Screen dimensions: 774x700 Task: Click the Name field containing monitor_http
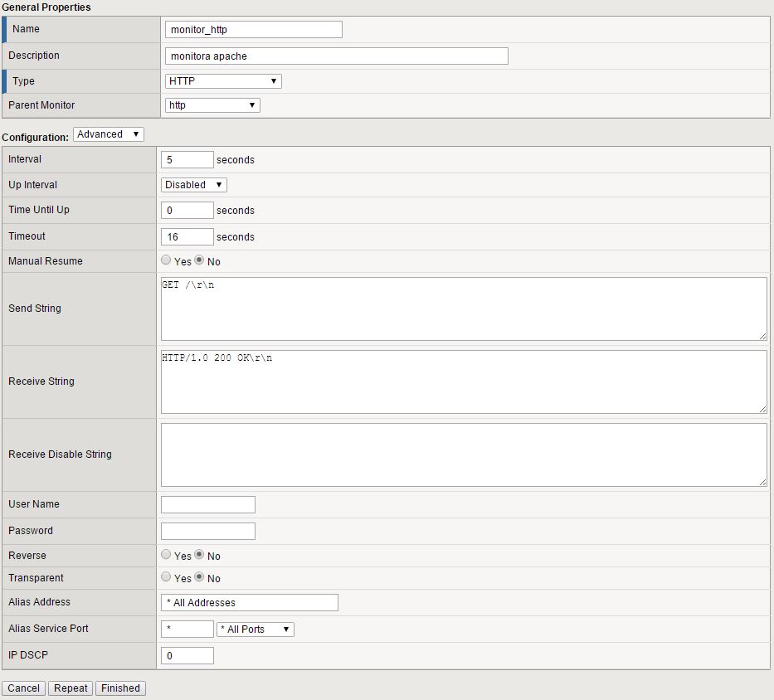click(x=253, y=30)
